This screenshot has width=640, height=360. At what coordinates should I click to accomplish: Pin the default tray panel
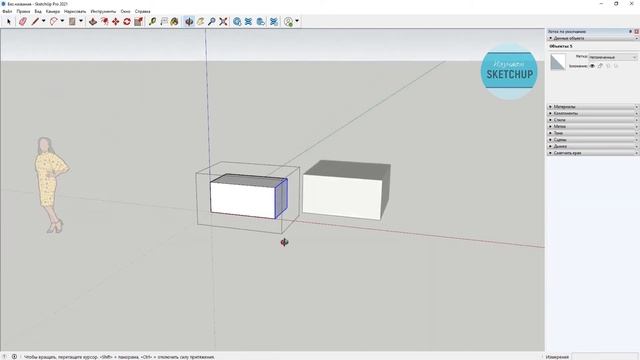pos(630,31)
